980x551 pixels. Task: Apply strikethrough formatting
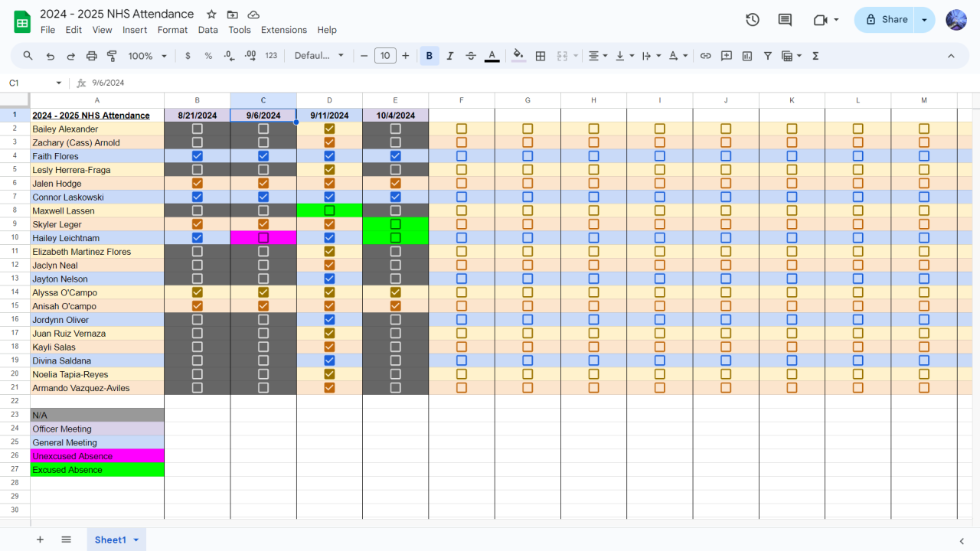point(471,56)
